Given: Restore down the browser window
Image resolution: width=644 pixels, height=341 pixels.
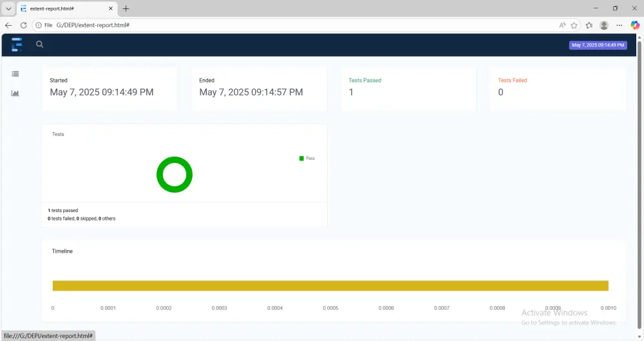Looking at the screenshot, I should click(615, 8).
